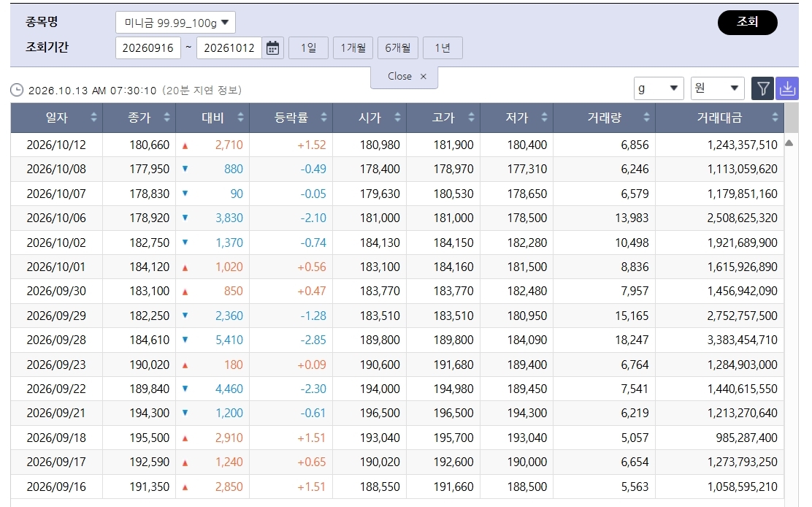This screenshot has height=507, width=812.
Task: Click volume value 18,247
Action: point(632,340)
